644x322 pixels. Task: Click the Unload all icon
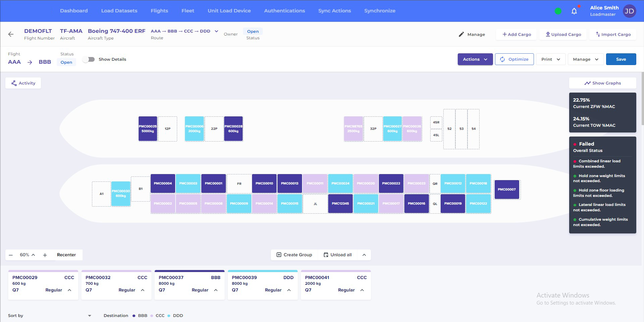[326, 255]
